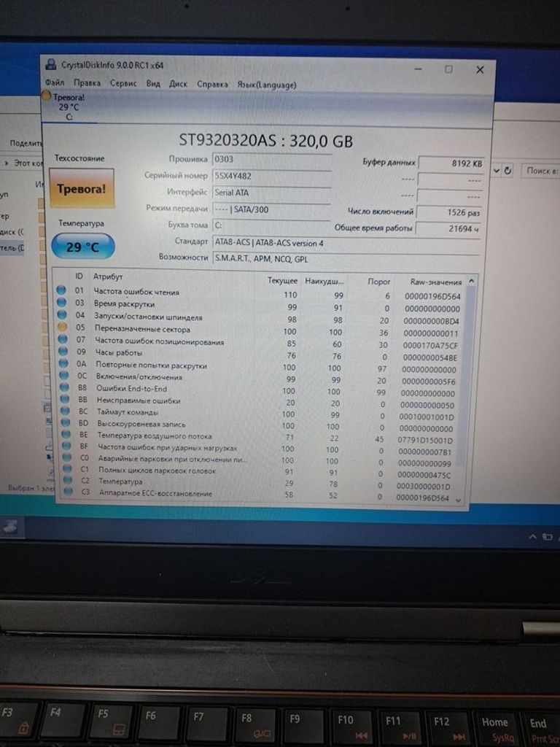Viewport: 560px width, 747px height.
Task: Open the Сервис menu
Action: pyautogui.click(x=123, y=83)
